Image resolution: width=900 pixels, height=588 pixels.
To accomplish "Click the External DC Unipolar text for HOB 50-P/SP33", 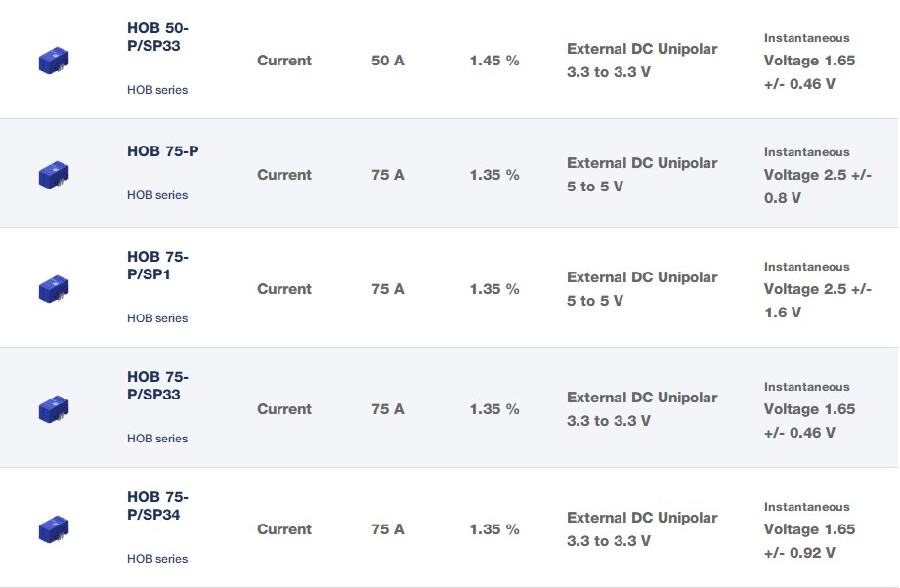I will tap(642, 49).
